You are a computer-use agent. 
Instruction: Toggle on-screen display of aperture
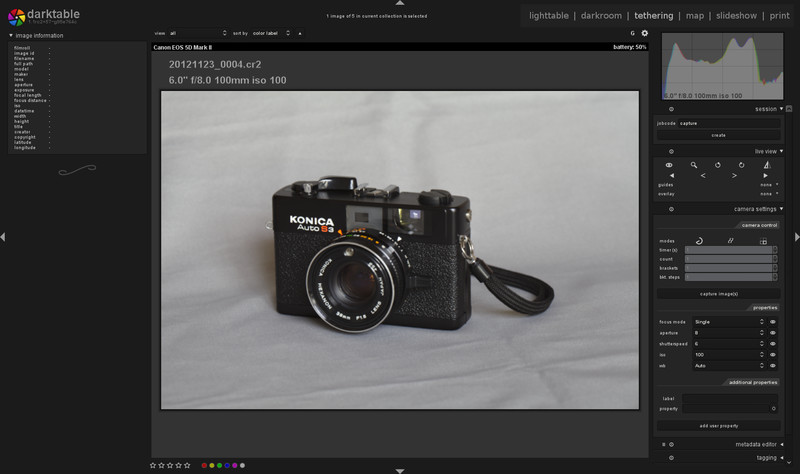pyautogui.click(x=772, y=333)
